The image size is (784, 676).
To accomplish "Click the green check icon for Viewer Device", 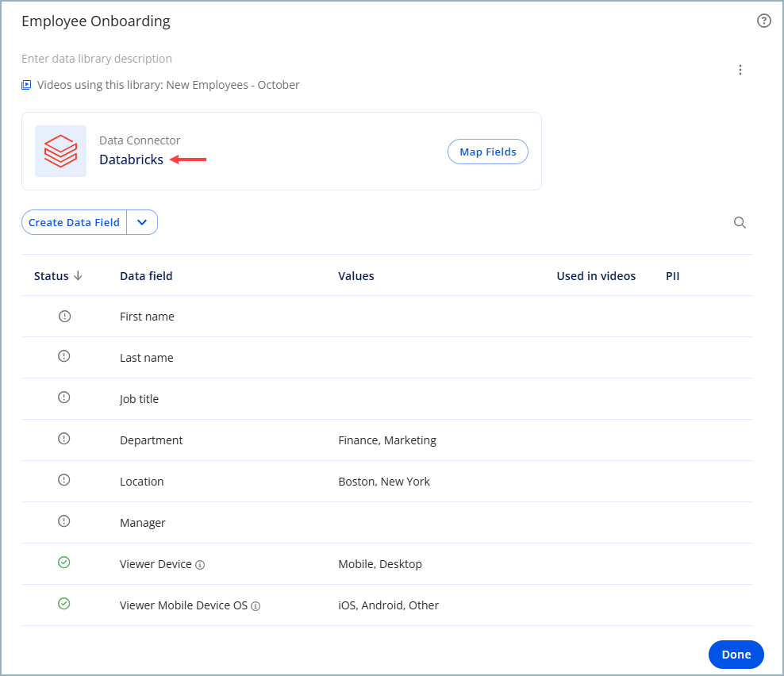I will pyautogui.click(x=63, y=563).
